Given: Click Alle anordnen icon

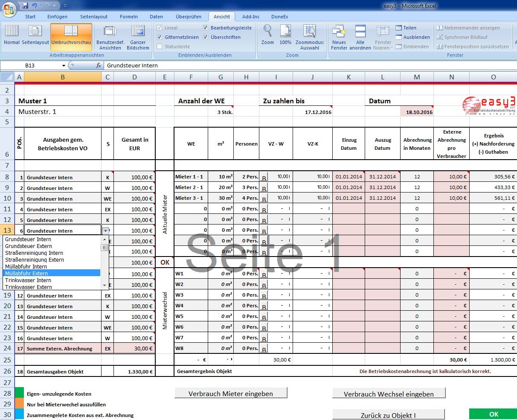Looking at the screenshot, I should 360,38.
